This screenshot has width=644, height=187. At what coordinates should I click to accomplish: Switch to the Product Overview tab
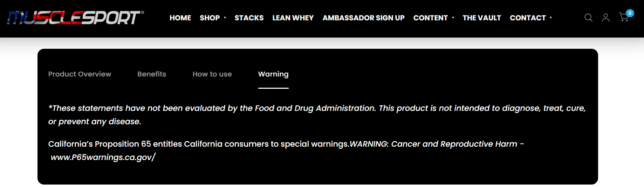tap(80, 74)
